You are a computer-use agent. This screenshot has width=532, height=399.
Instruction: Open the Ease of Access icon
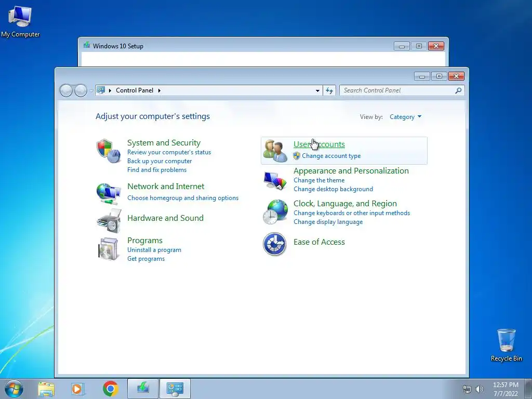click(274, 244)
